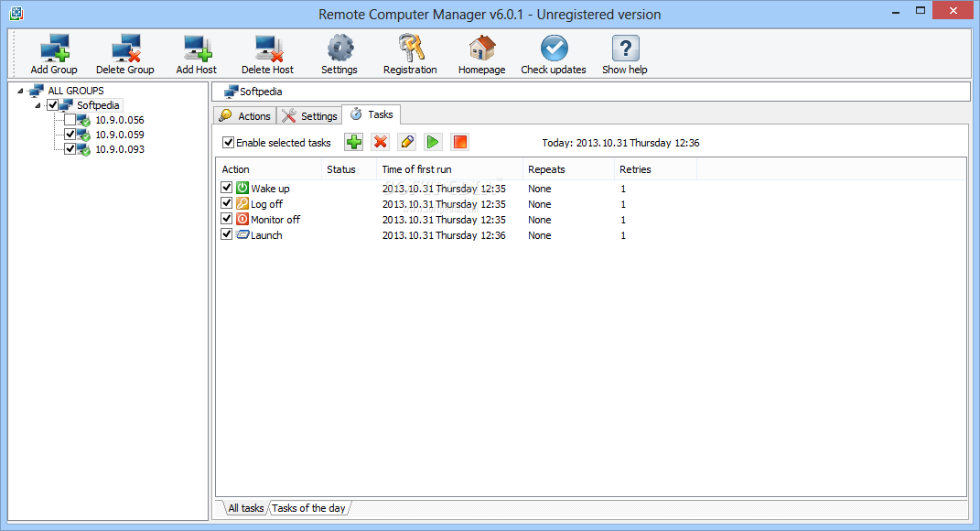Sort by Time of first run column
This screenshot has height=531, width=980.
click(x=449, y=169)
